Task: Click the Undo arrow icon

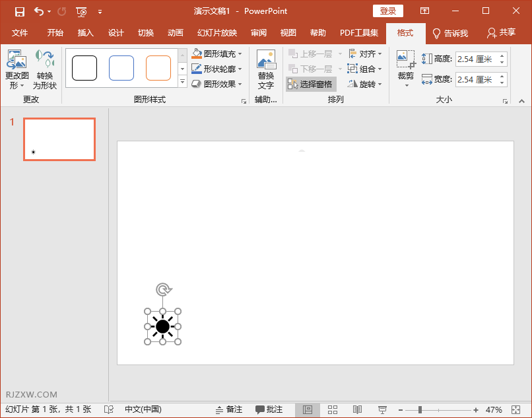Action: point(39,11)
